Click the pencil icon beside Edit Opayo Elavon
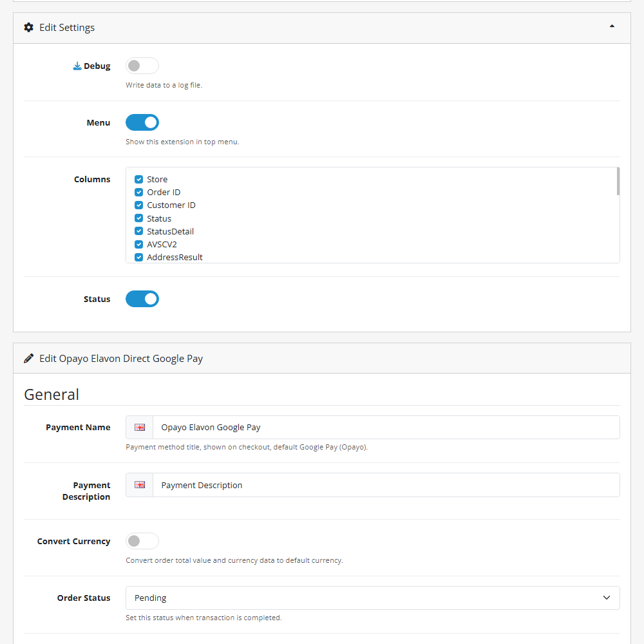The width and height of the screenshot is (644, 644). pyautogui.click(x=29, y=359)
